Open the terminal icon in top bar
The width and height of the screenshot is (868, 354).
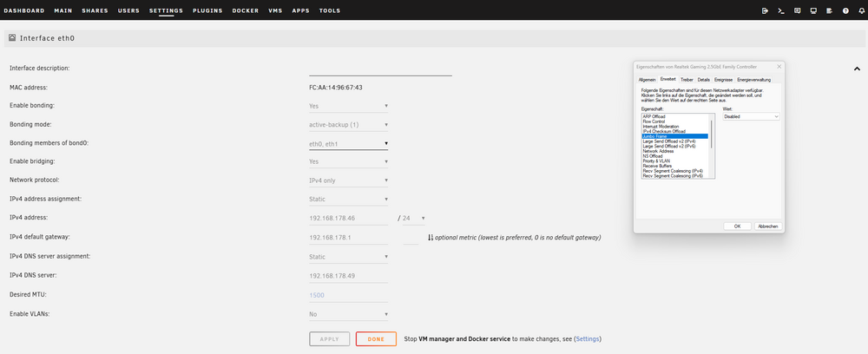(x=781, y=10)
